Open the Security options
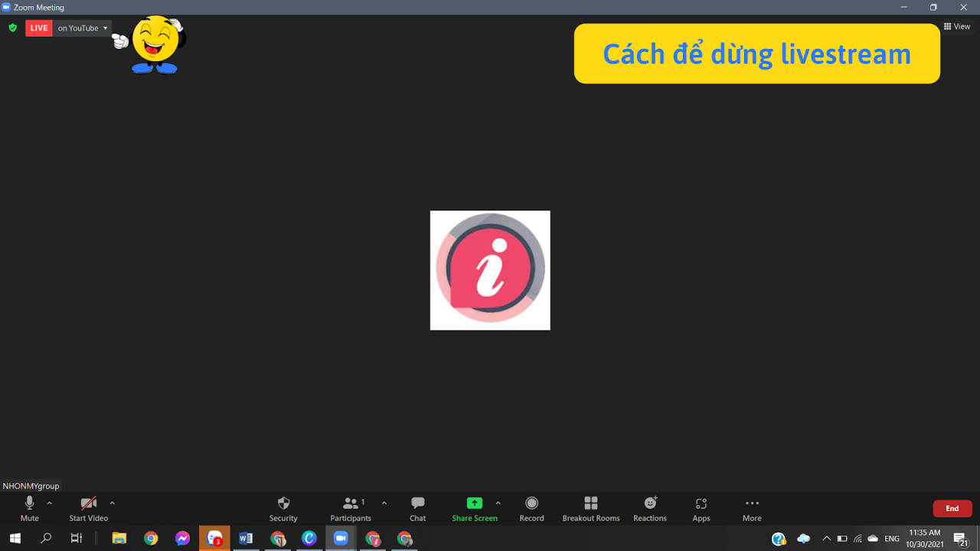Screen dimensions: 980x551 (x=283, y=507)
